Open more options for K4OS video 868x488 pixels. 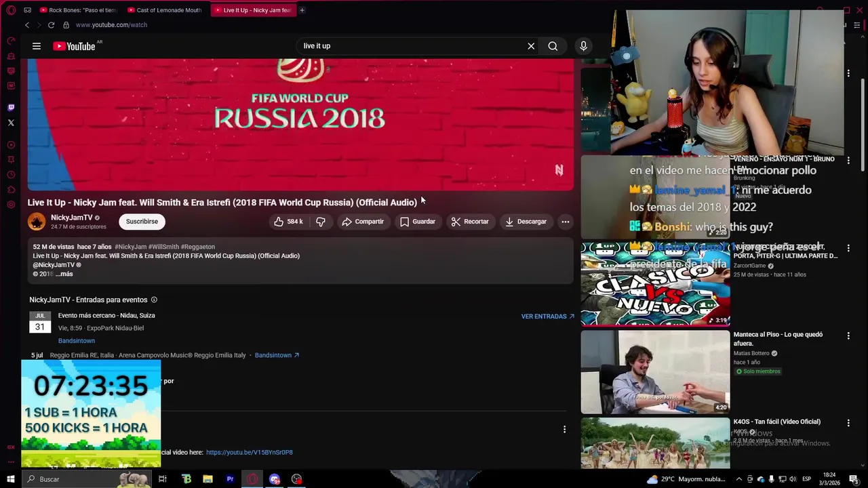tap(848, 423)
